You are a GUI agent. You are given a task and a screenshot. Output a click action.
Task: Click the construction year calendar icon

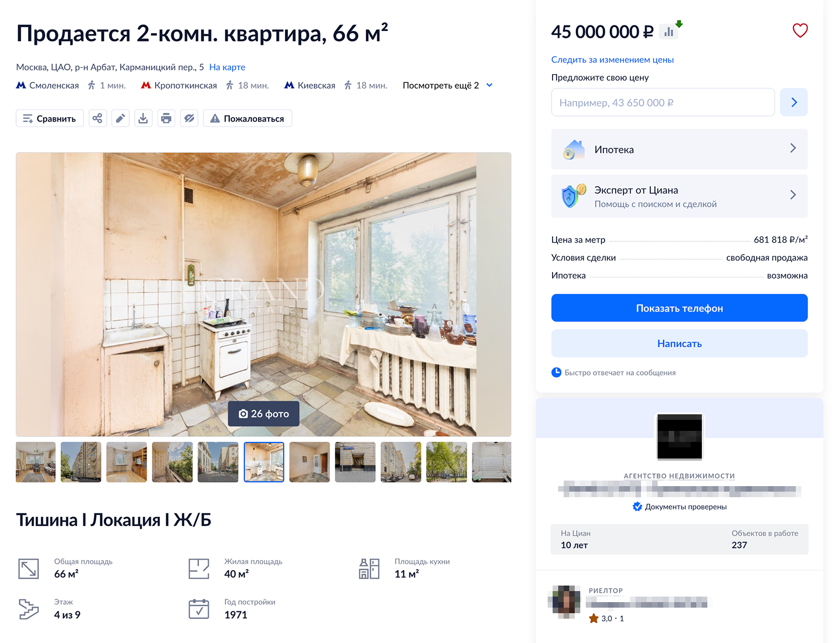pyautogui.click(x=199, y=609)
